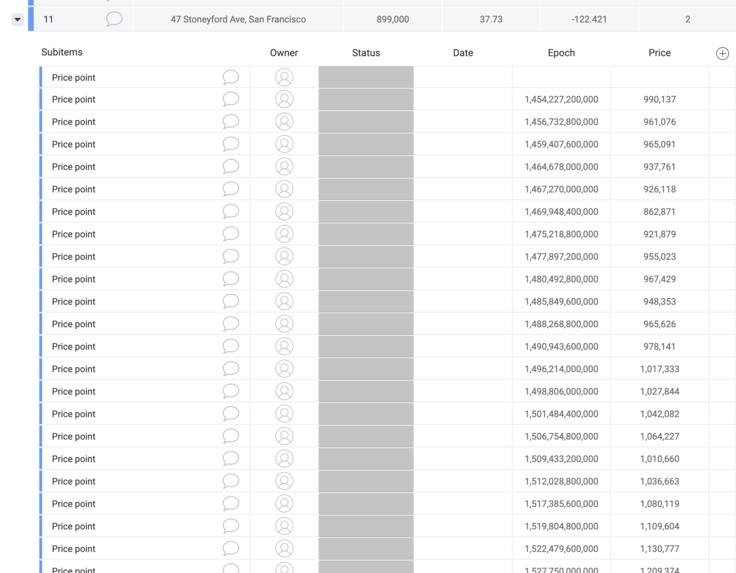
Task: Select the Epoch column header
Action: [x=561, y=53]
